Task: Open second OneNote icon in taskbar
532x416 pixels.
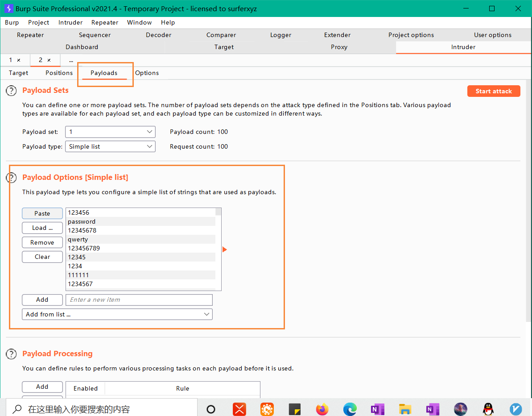Action: tap(433, 409)
